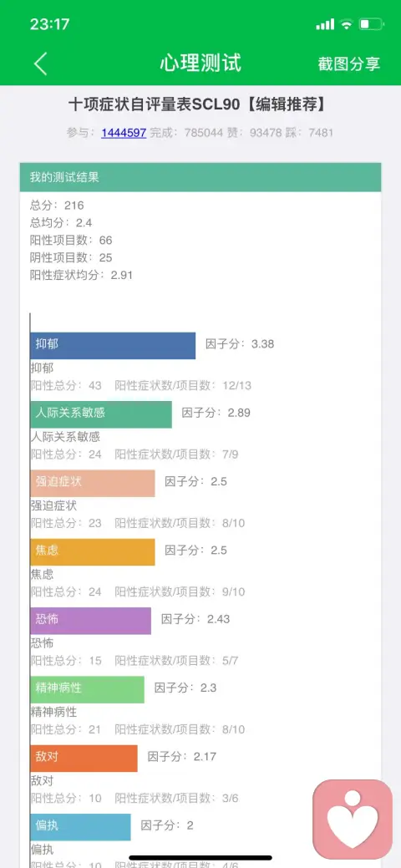Select the peach 强迫症状 bar
401x868 pixels.
pyautogui.click(x=93, y=483)
